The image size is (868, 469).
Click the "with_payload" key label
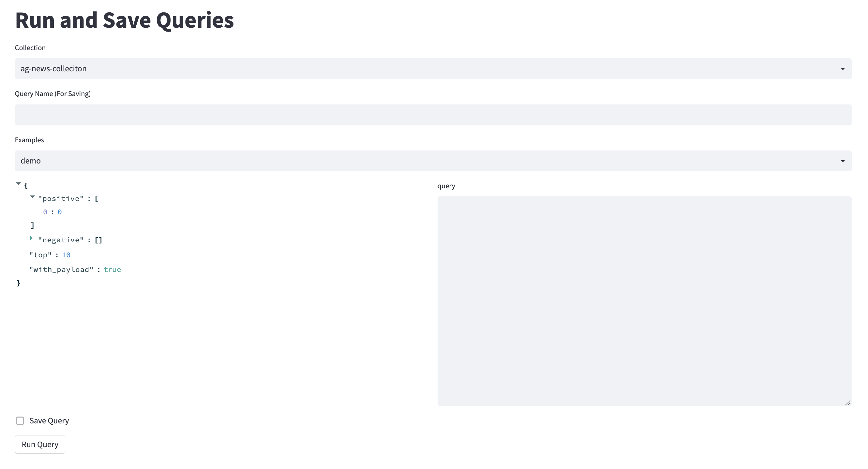(x=61, y=270)
